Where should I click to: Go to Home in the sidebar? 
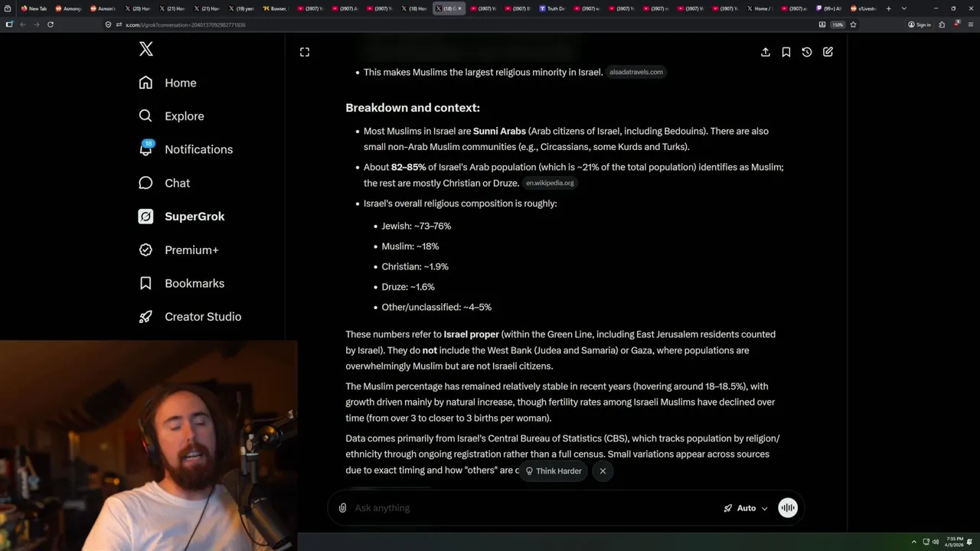pyautogui.click(x=168, y=83)
